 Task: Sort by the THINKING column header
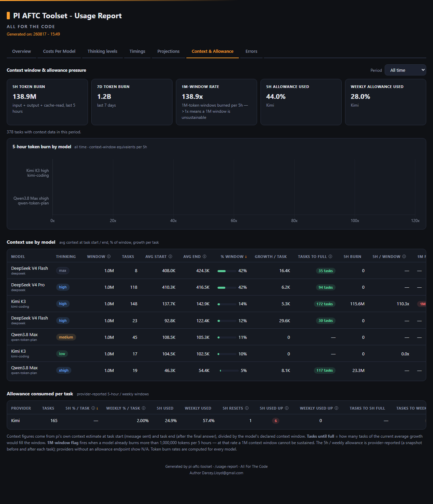pos(66,257)
